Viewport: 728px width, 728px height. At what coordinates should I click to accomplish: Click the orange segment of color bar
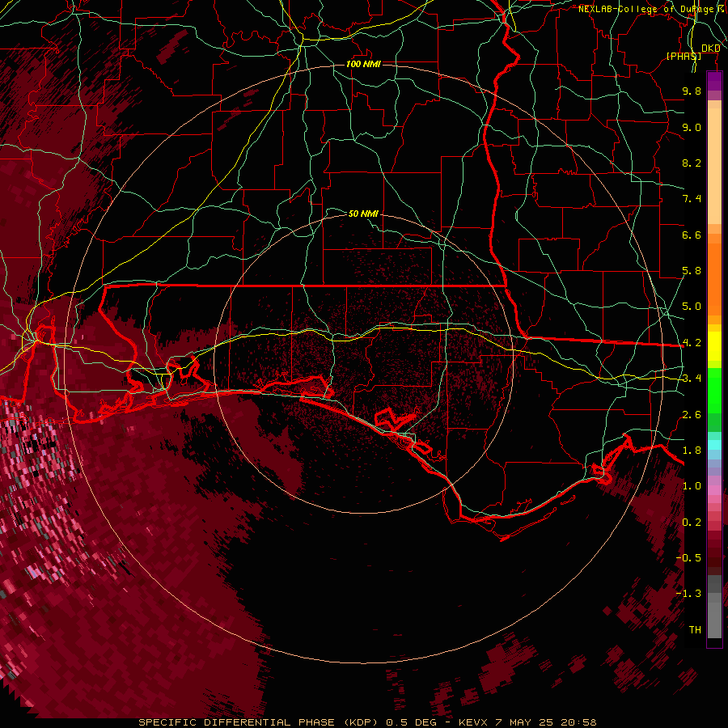[x=714, y=278]
